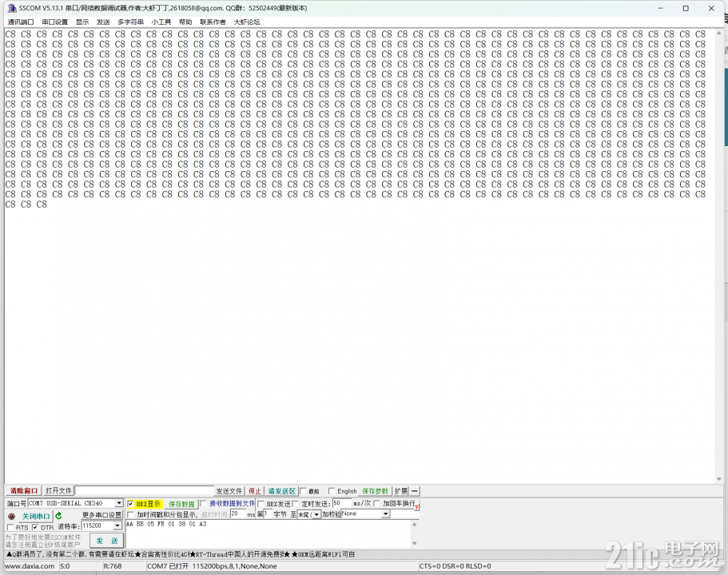Minimize the SSCOM window
The image size is (728, 575).
[x=660, y=8]
